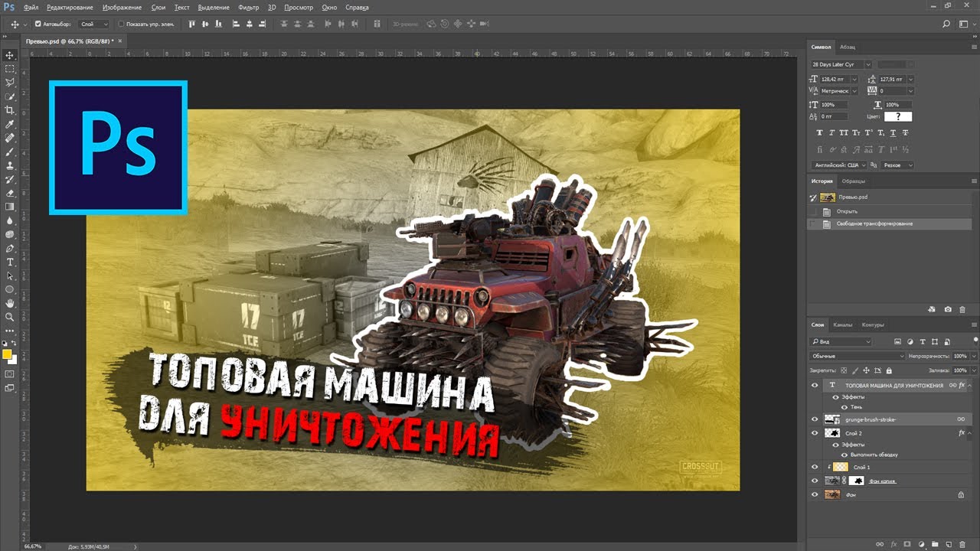
Task: Collapse effects of Слой 2 layer
Action: (x=971, y=433)
